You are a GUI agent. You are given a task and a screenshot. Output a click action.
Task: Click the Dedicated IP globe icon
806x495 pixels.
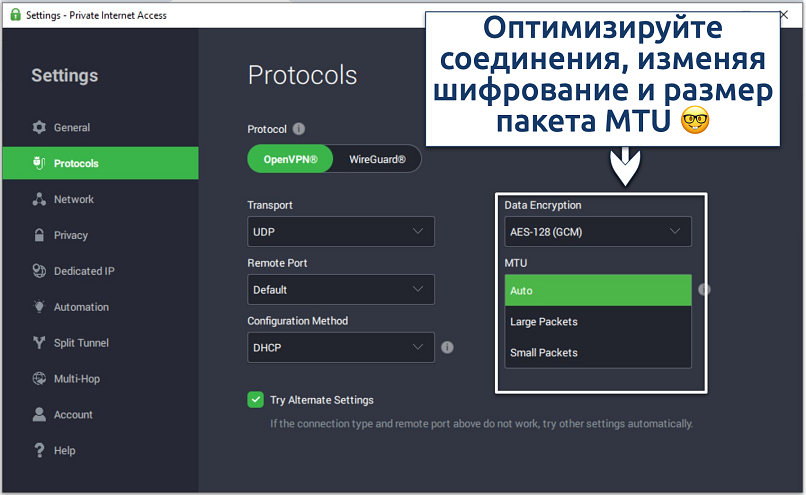39,271
